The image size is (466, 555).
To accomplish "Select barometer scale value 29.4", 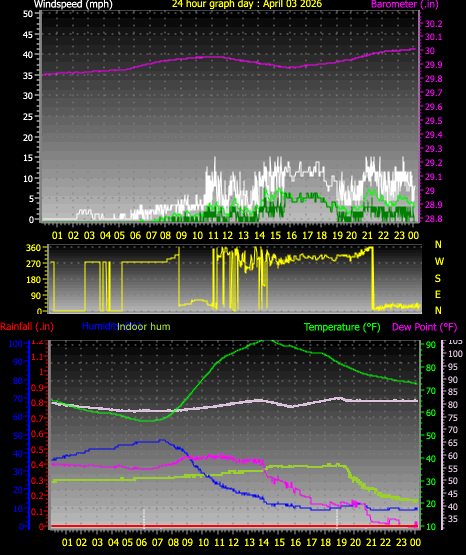I will pos(433,135).
